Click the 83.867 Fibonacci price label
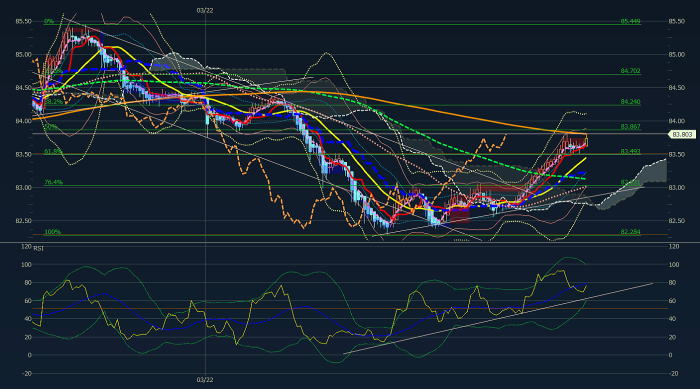 (630, 127)
